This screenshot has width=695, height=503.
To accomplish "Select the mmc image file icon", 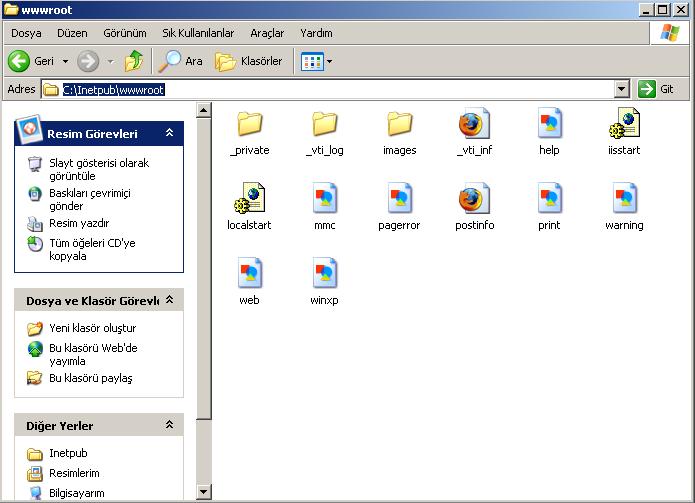I will (324, 199).
